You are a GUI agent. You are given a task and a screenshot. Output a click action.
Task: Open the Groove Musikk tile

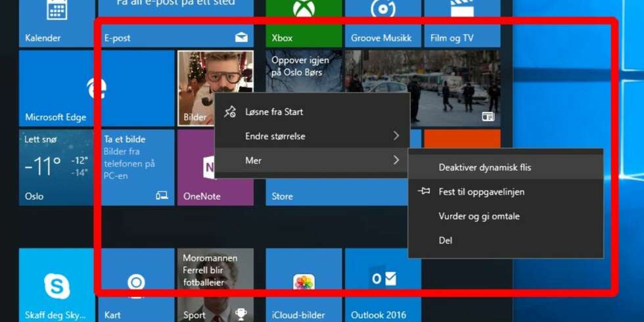coord(382,24)
